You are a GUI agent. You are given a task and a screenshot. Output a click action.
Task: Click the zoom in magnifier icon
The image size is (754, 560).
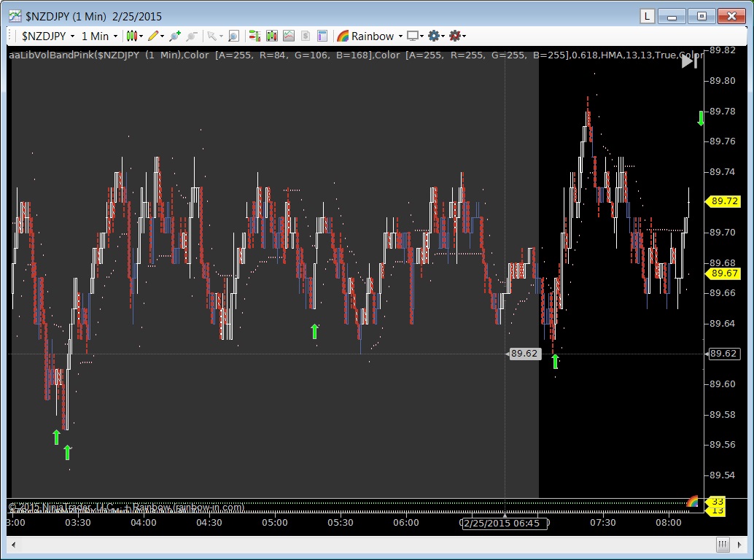[174, 36]
